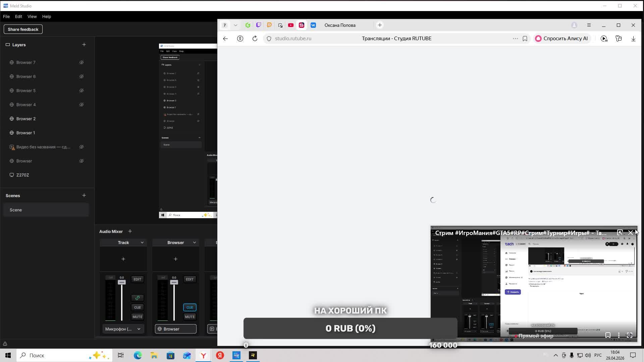Image resolution: width=644 pixels, height=362 pixels.
Task: Open the File menu
Action: (x=6, y=16)
